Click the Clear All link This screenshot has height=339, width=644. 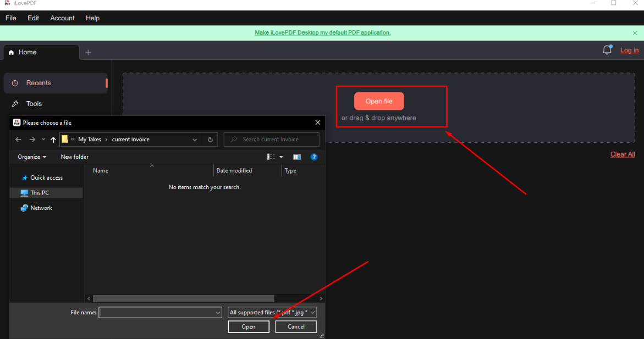pos(623,154)
